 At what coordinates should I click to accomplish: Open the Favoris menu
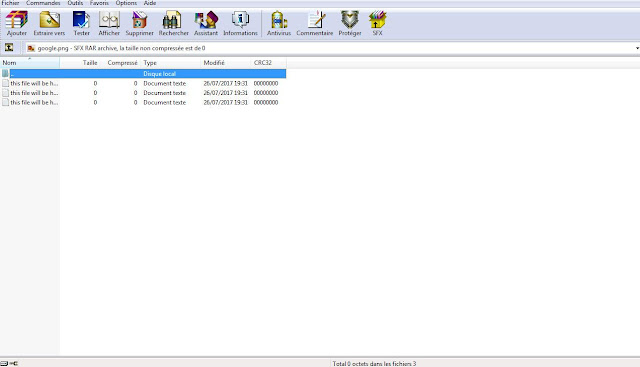point(99,3)
